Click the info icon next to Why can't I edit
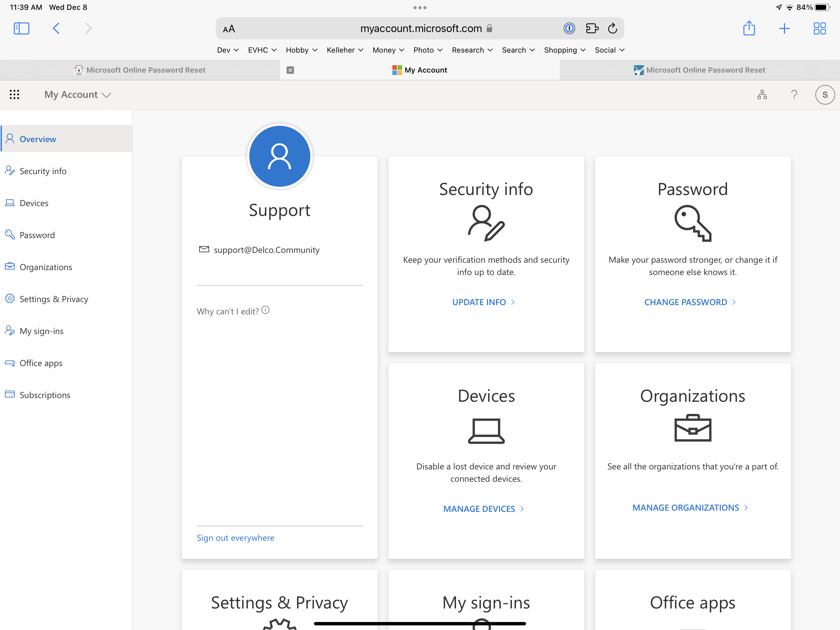This screenshot has width=840, height=630. [265, 310]
